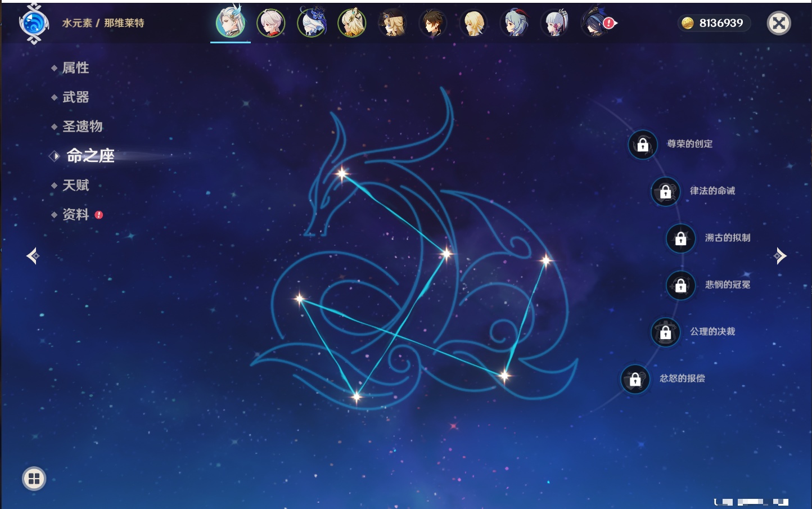The height and width of the screenshot is (509, 812).
Task: Switch to previous character with left arrow
Action: [33, 256]
